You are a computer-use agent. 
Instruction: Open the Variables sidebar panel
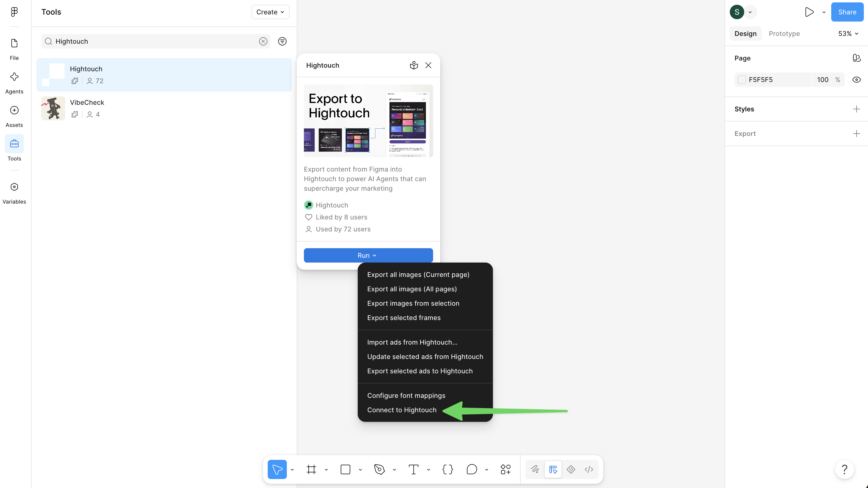(14, 193)
